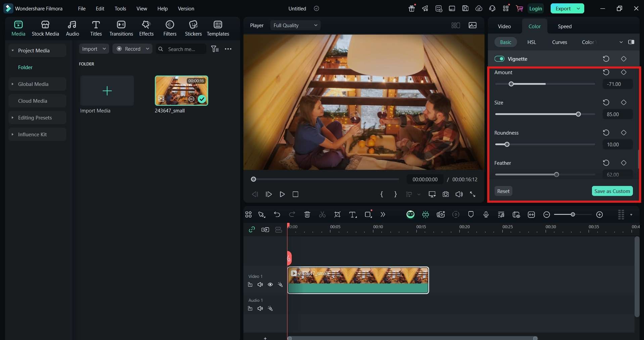Zoom out the timeline with minus icon
This screenshot has width=644, height=340.
coord(547,214)
